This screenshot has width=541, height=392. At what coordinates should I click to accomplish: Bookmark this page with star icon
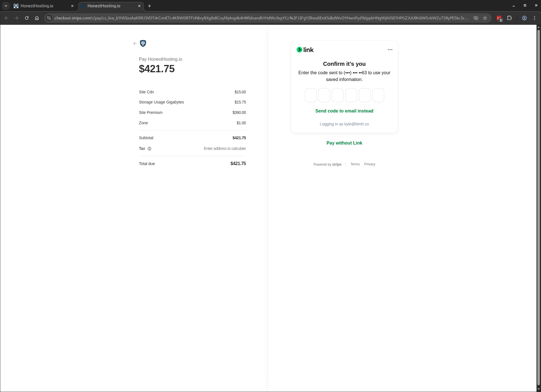485,18
